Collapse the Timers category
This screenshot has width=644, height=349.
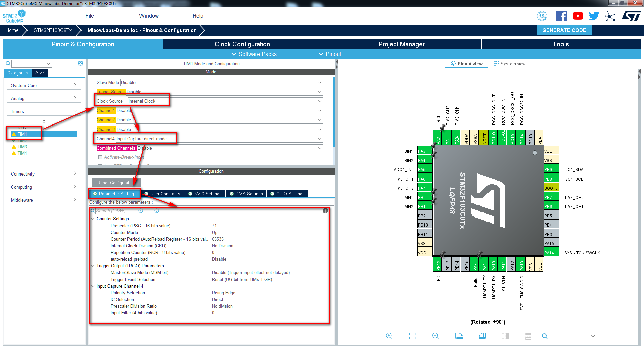tap(44, 111)
